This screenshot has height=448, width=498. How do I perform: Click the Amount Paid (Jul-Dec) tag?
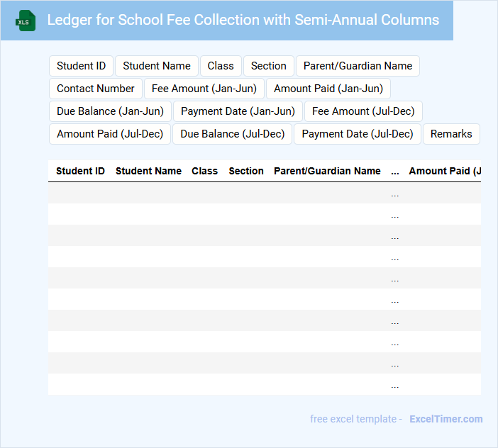coord(110,134)
